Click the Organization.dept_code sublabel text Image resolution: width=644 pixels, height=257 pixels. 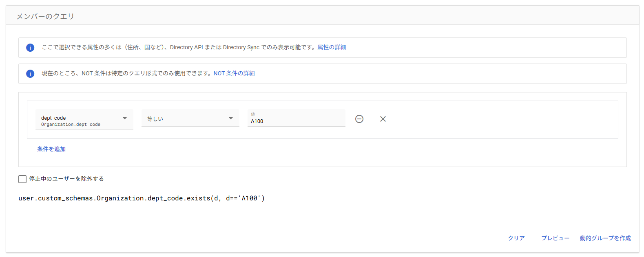pyautogui.click(x=71, y=125)
